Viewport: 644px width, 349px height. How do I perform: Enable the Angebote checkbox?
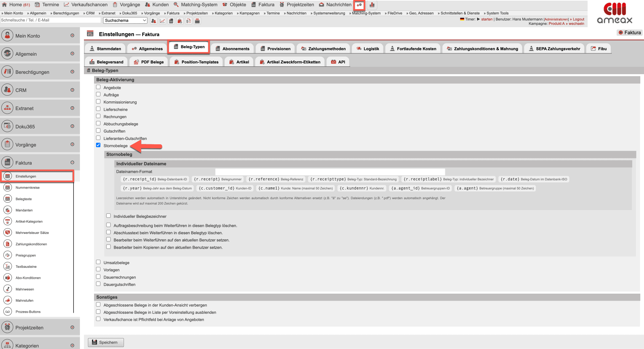click(98, 87)
